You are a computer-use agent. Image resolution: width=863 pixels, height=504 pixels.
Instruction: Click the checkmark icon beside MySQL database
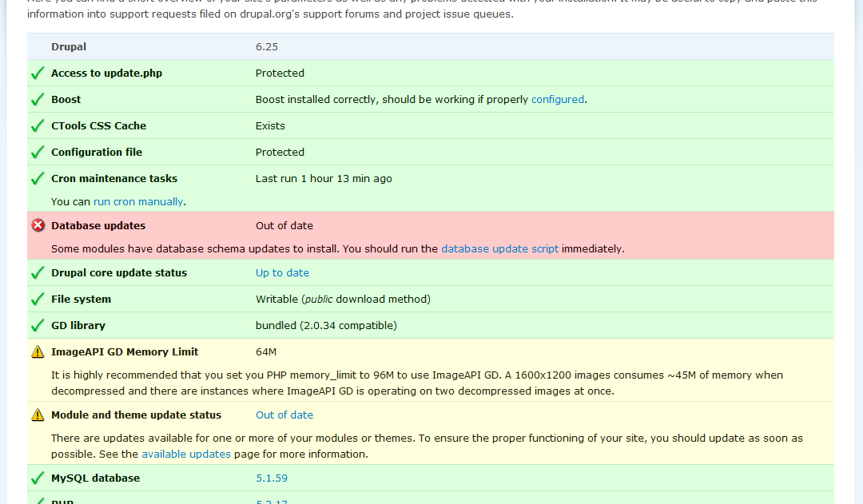coord(38,478)
